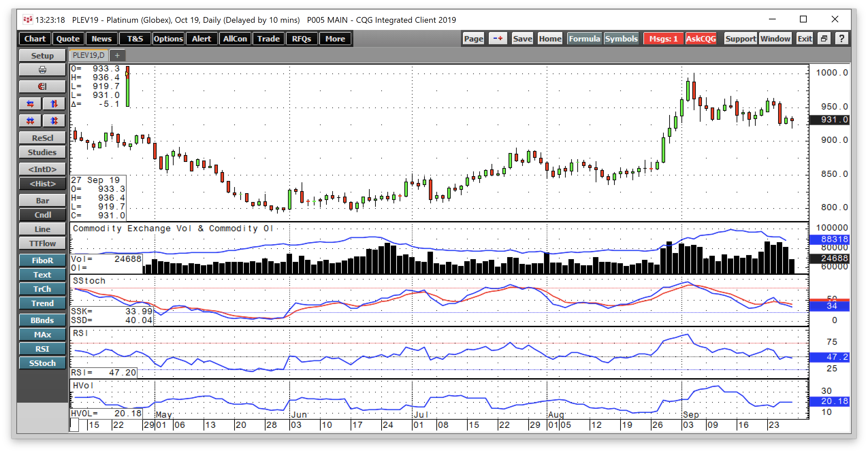Click the 88318 open interest label
Image resolution: width=868 pixels, height=453 pixels.
tap(829, 239)
